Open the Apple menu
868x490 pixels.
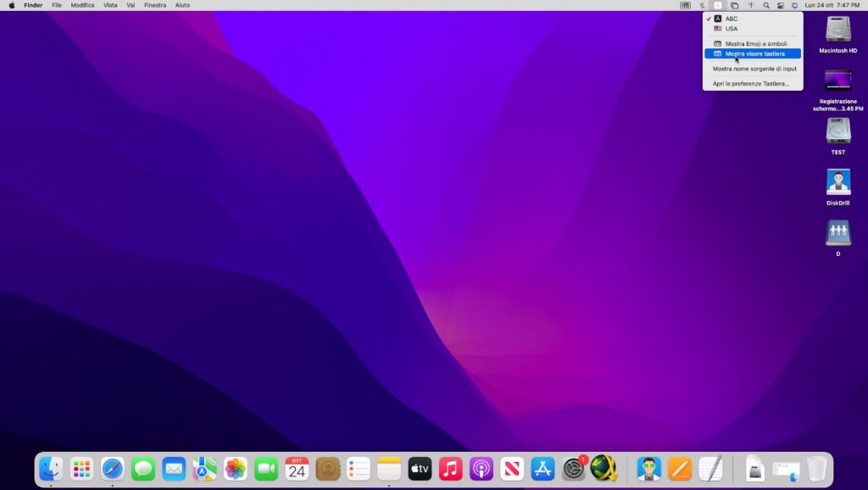(12, 5)
